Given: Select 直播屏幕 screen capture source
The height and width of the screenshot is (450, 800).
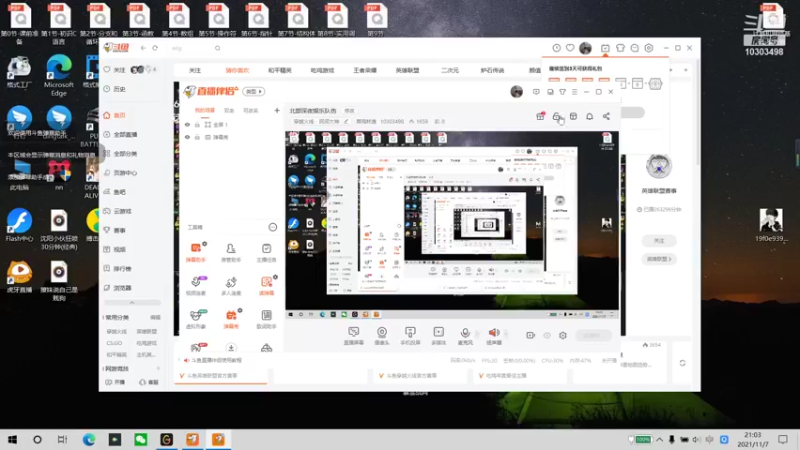Looking at the screenshot, I should [x=354, y=336].
